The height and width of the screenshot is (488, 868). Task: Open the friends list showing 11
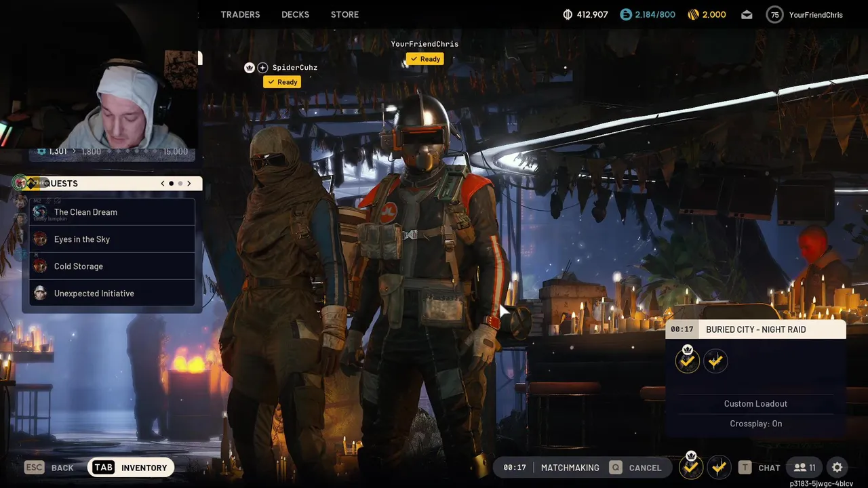[804, 468]
